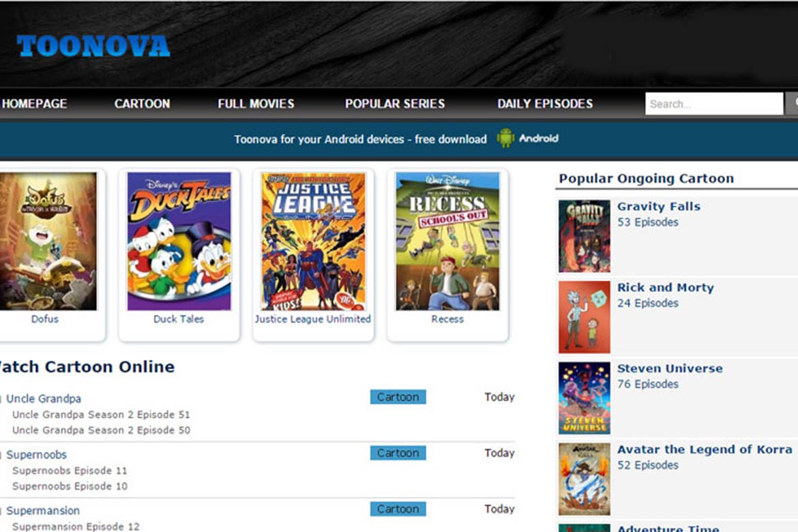The width and height of the screenshot is (798, 532).
Task: Click the Android free download banner text
Action: pos(360,139)
